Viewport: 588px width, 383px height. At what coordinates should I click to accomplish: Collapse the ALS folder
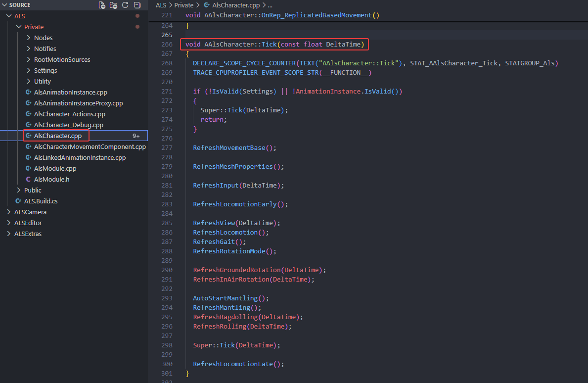[9, 16]
